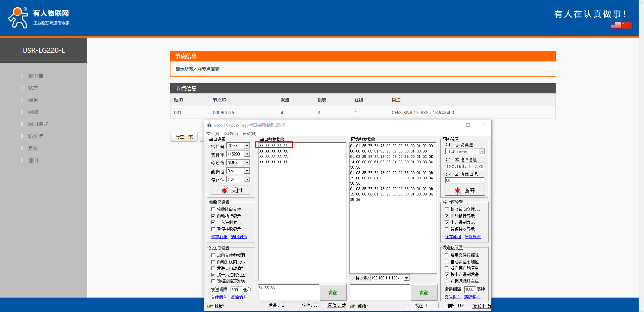Expand the 连接对象 192.168.1.1:1234 dropdown
This screenshot has height=312, width=644.
click(406, 278)
